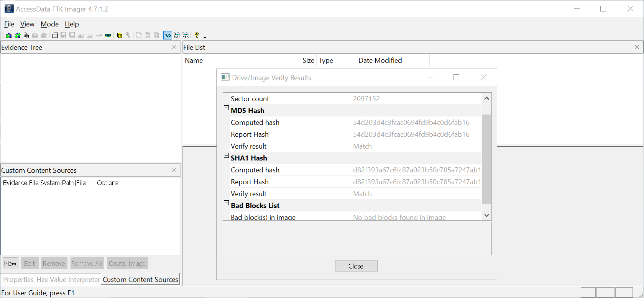Screen dimensions: 644x298
Task: Click Detect EFS Encryption key icon
Action: coord(128,35)
